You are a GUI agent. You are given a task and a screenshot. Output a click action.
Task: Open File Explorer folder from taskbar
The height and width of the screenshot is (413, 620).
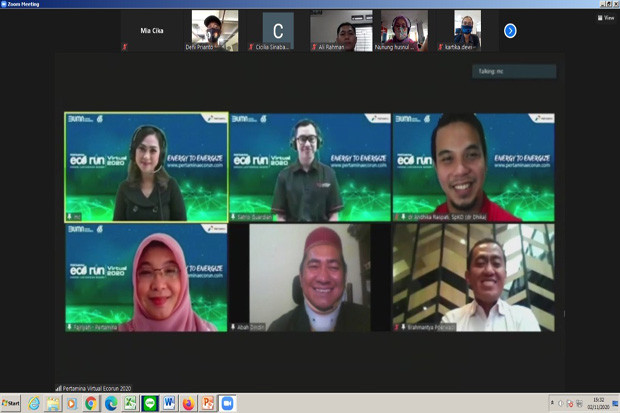click(x=53, y=403)
